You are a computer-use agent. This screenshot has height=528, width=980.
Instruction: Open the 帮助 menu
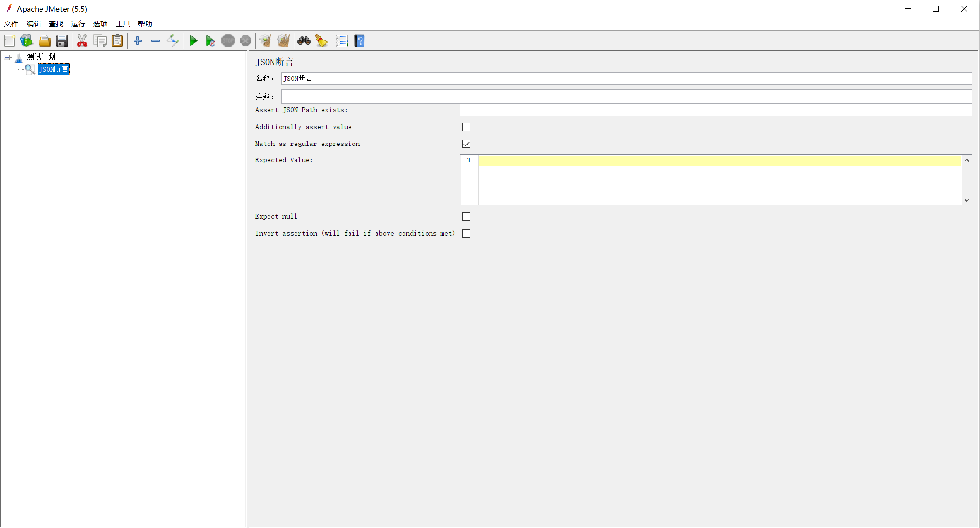[145, 24]
